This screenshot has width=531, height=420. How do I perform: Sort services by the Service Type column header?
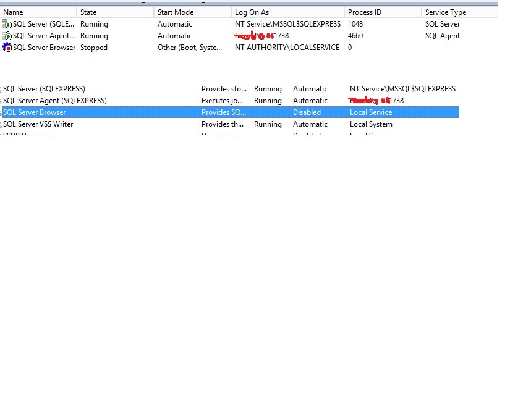pos(451,12)
